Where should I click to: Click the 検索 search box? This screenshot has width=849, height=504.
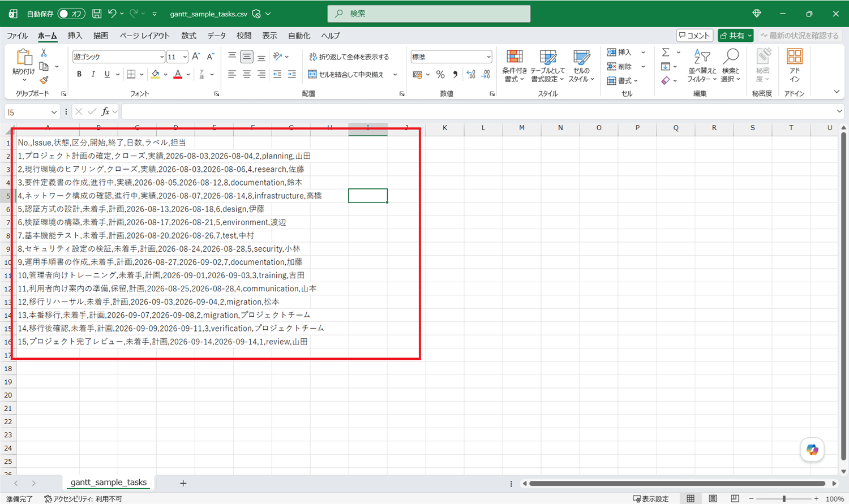click(x=429, y=14)
